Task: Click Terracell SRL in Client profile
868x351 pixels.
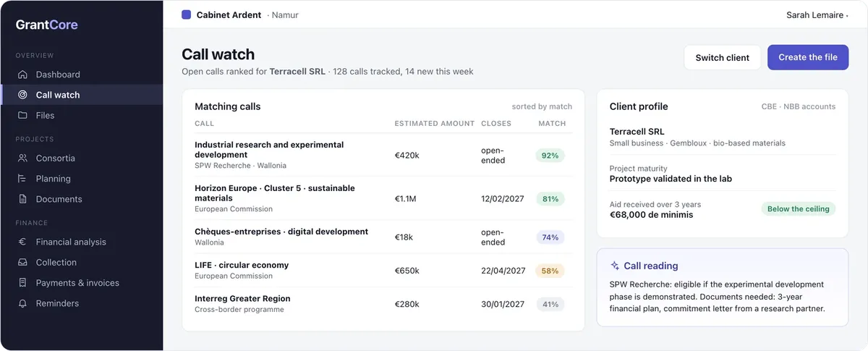Action: (637, 132)
